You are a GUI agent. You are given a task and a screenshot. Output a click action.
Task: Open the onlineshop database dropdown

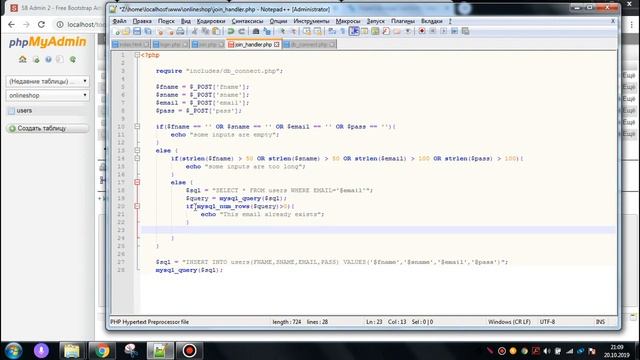point(48,95)
